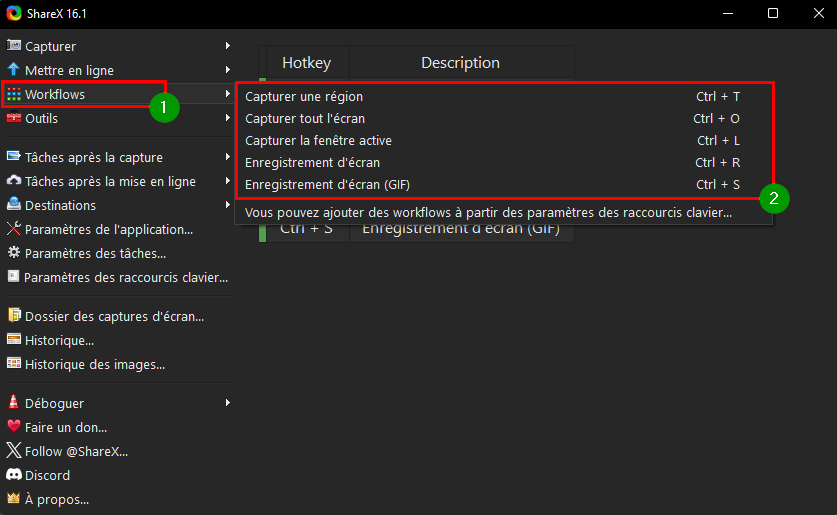Start Enregistrement d'écran workflow

[503, 162]
